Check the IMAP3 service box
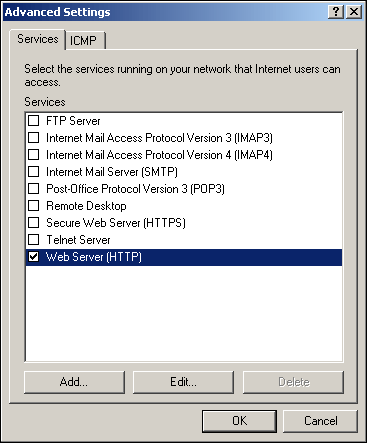 click(x=33, y=137)
